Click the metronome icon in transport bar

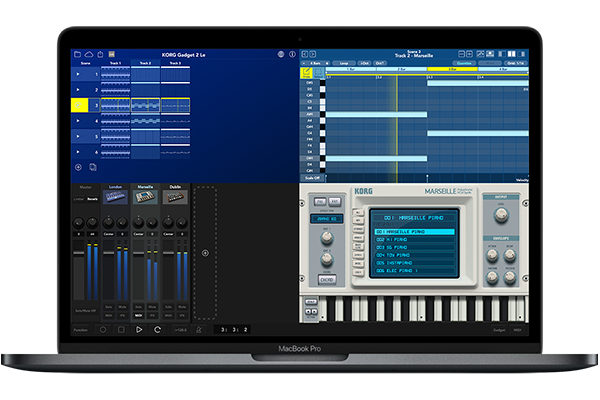click(x=199, y=330)
